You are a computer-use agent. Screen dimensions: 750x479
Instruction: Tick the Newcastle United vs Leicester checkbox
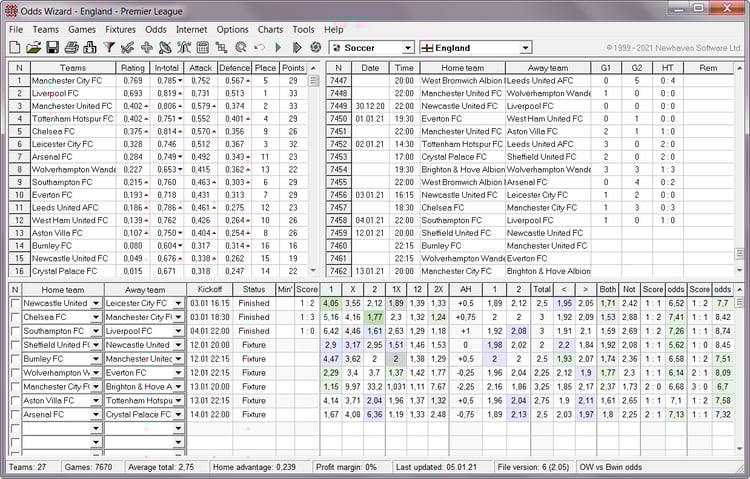coord(15,303)
